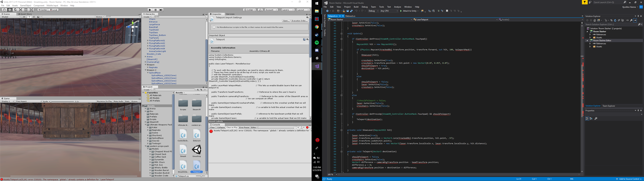Click the Properties wrench in Solution Explorer

pyautogui.click(x=631, y=20)
